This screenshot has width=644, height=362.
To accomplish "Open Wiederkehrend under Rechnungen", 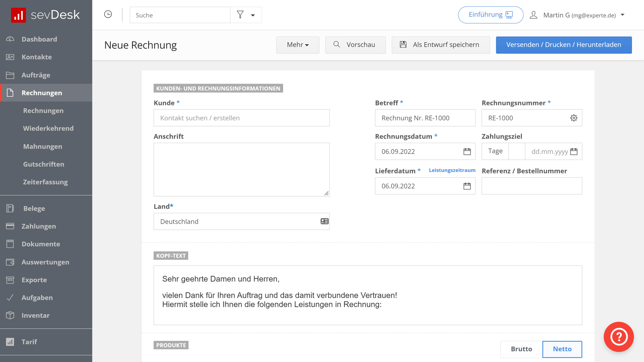I will [x=48, y=128].
